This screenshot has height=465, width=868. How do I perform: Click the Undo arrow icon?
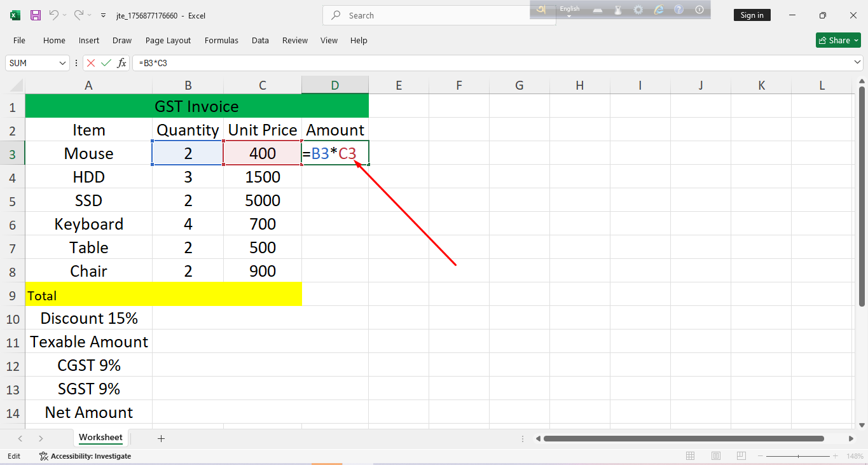pos(54,15)
